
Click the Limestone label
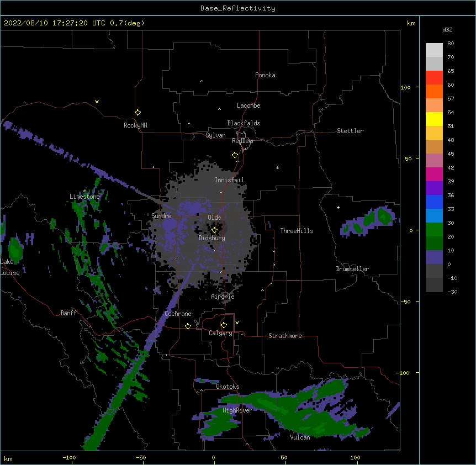click(84, 197)
